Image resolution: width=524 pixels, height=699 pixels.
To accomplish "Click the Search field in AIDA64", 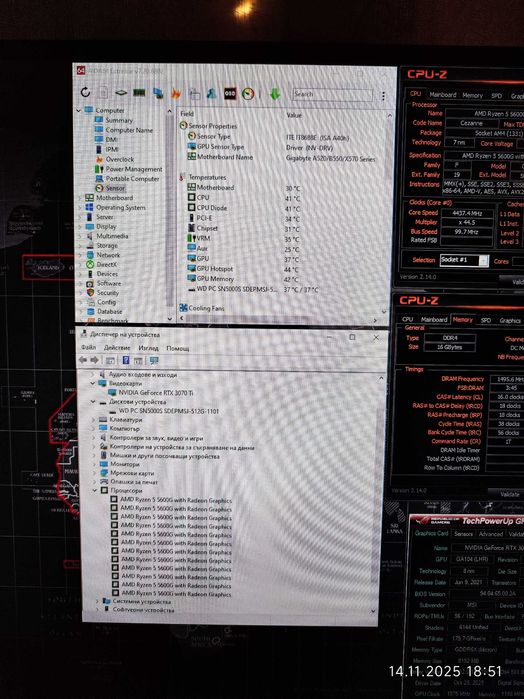I will (x=332, y=95).
